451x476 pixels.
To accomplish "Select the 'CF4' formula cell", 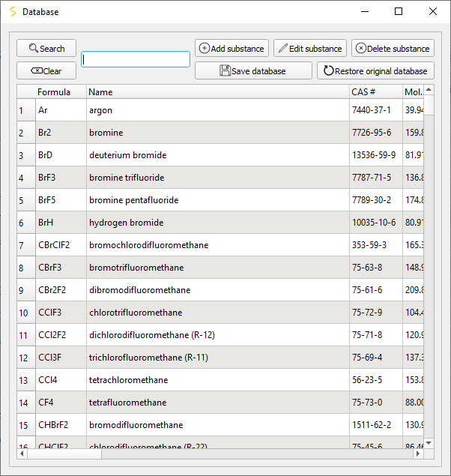I will click(61, 403).
